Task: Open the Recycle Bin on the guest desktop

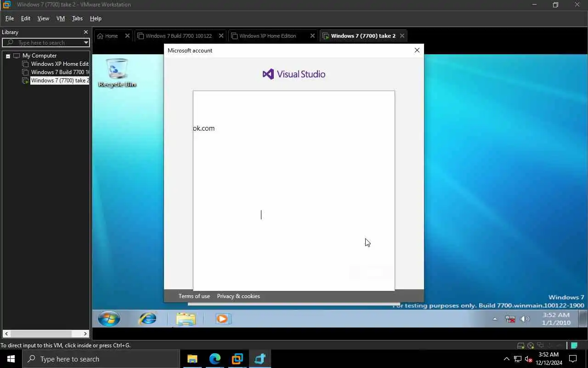Action: 117,73
